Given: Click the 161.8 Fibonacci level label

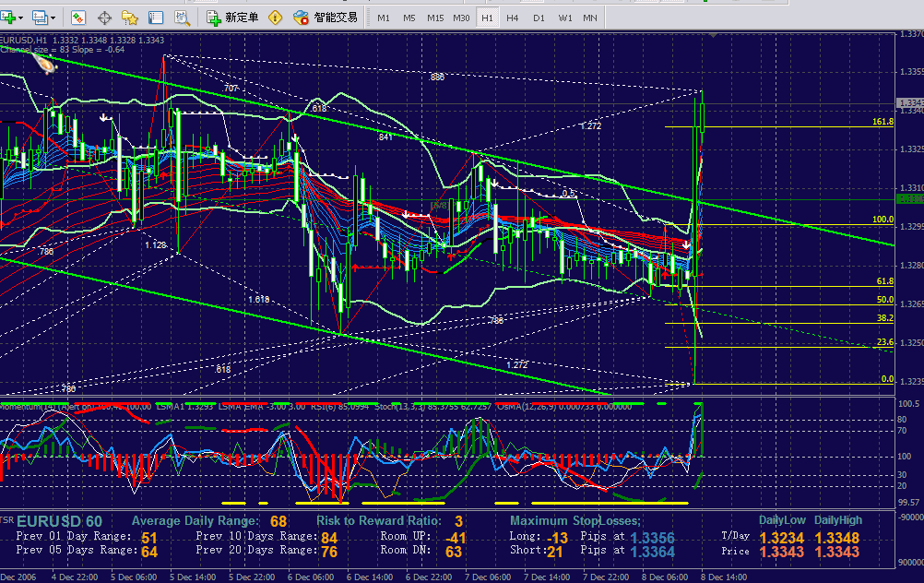Looking at the screenshot, I should tap(883, 122).
